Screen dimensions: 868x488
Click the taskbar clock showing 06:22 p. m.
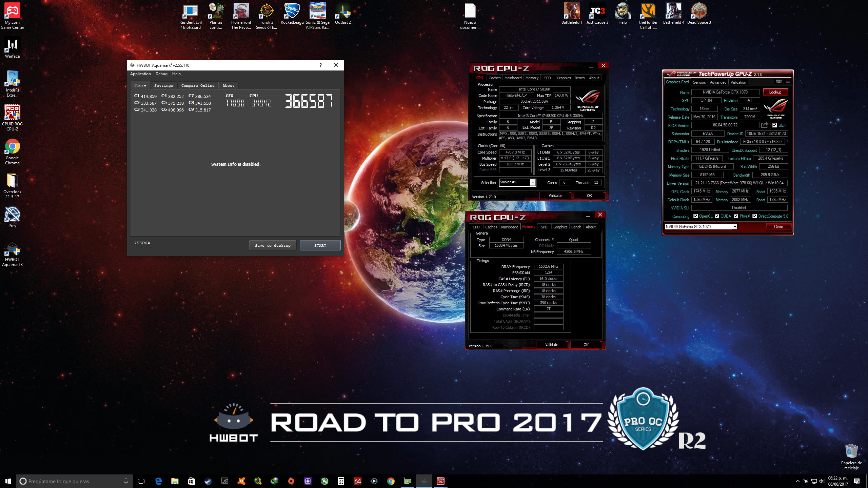pos(838,481)
